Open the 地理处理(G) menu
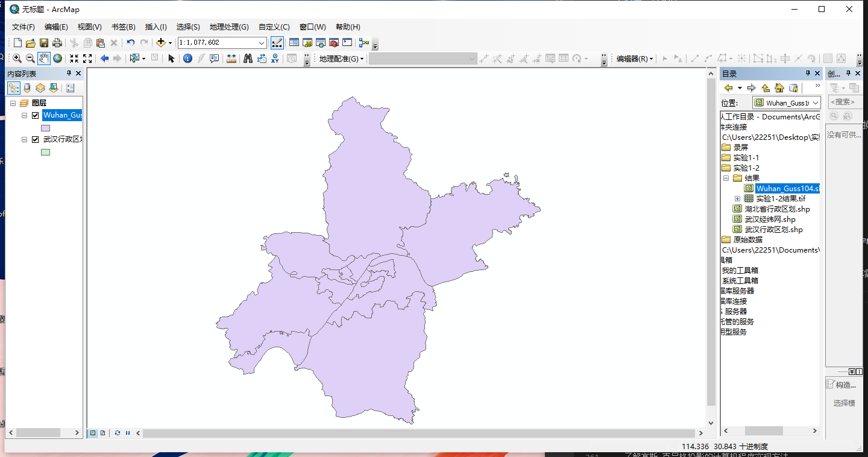Image resolution: width=868 pixels, height=457 pixels. [x=229, y=27]
